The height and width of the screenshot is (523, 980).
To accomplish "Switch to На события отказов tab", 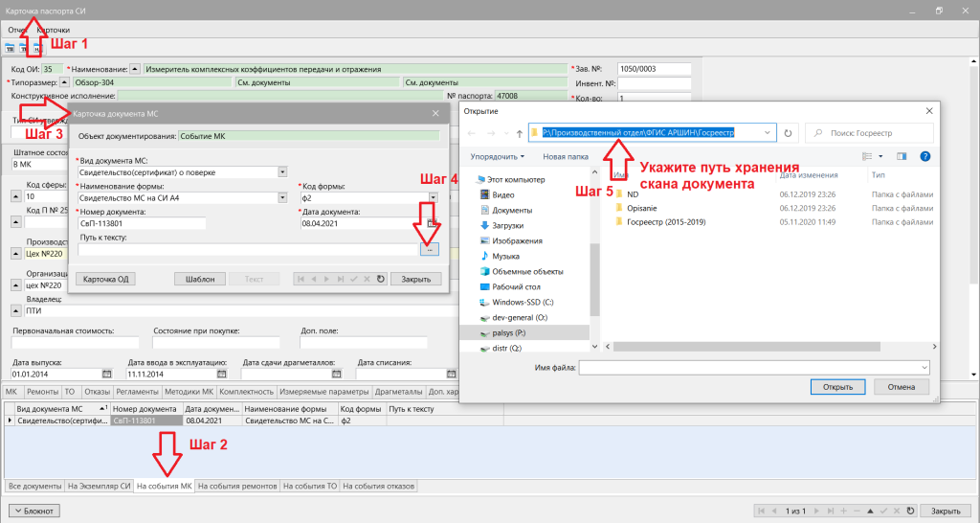I will pos(378,486).
